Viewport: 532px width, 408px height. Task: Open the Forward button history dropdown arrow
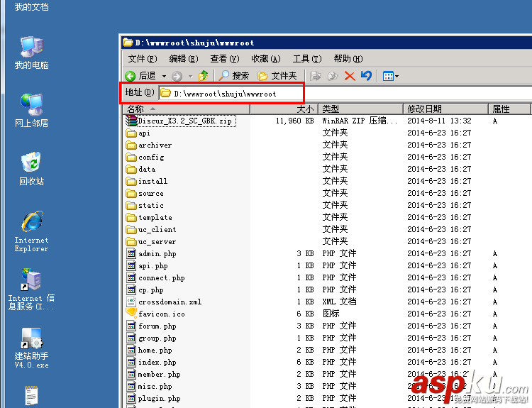coord(190,76)
